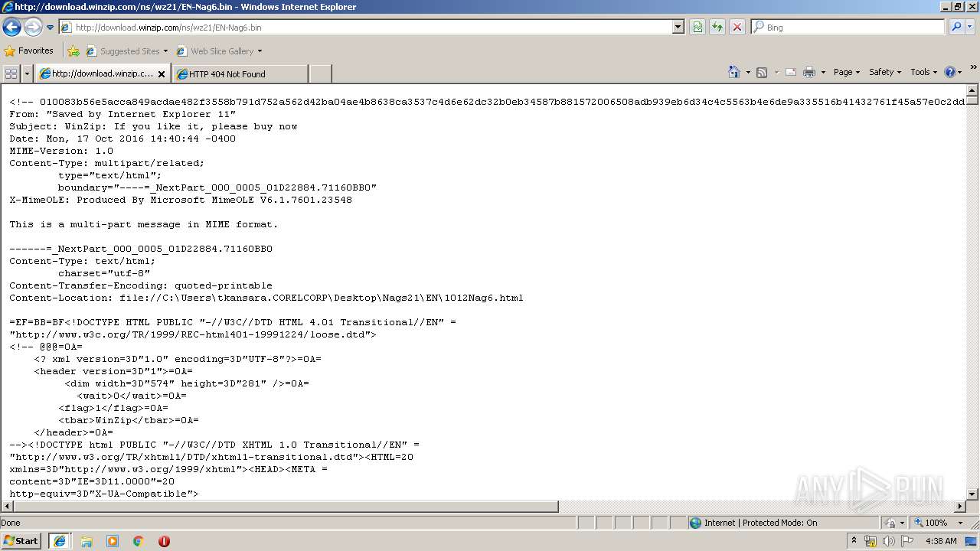Open the Help question mark menu

tap(953, 72)
